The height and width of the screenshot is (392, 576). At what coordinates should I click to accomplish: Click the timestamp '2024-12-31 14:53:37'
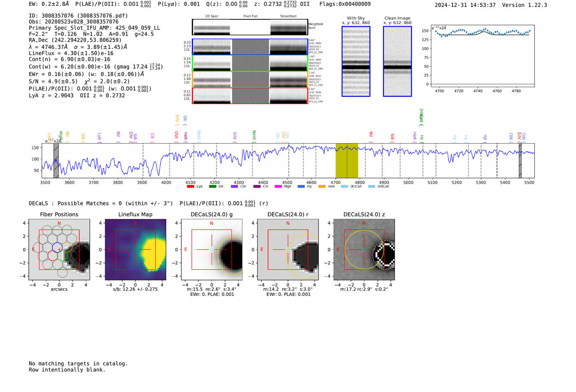465,5
